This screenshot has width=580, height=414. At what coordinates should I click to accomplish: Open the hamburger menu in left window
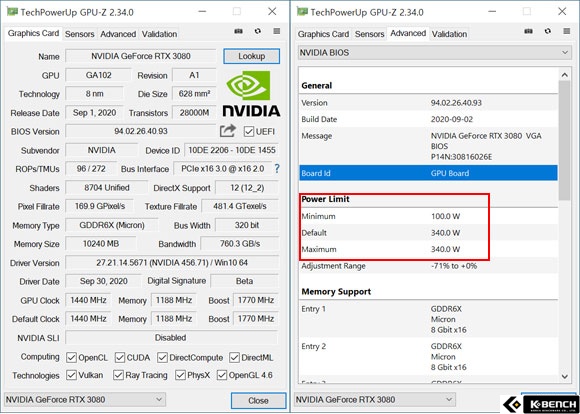[277, 31]
